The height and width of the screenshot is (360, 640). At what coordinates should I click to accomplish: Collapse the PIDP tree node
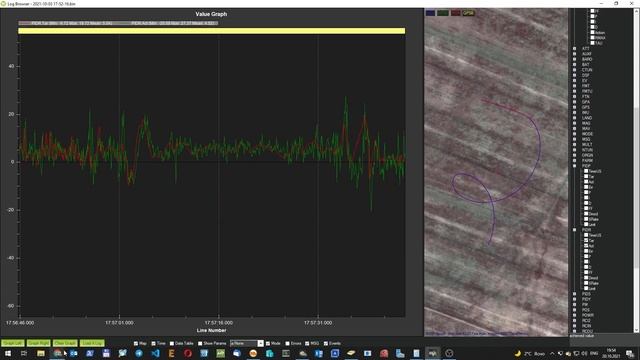pos(575,166)
